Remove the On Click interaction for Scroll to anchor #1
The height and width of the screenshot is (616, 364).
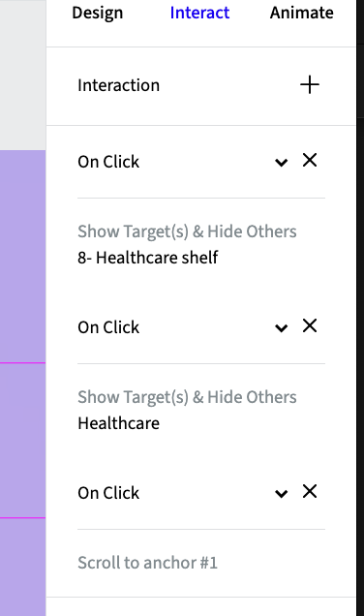pyautogui.click(x=310, y=491)
